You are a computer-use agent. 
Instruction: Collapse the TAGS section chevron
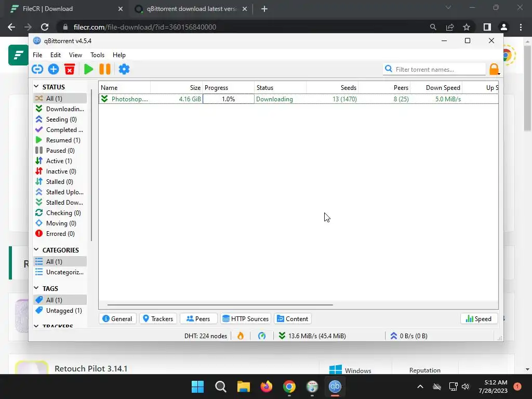pos(36,288)
